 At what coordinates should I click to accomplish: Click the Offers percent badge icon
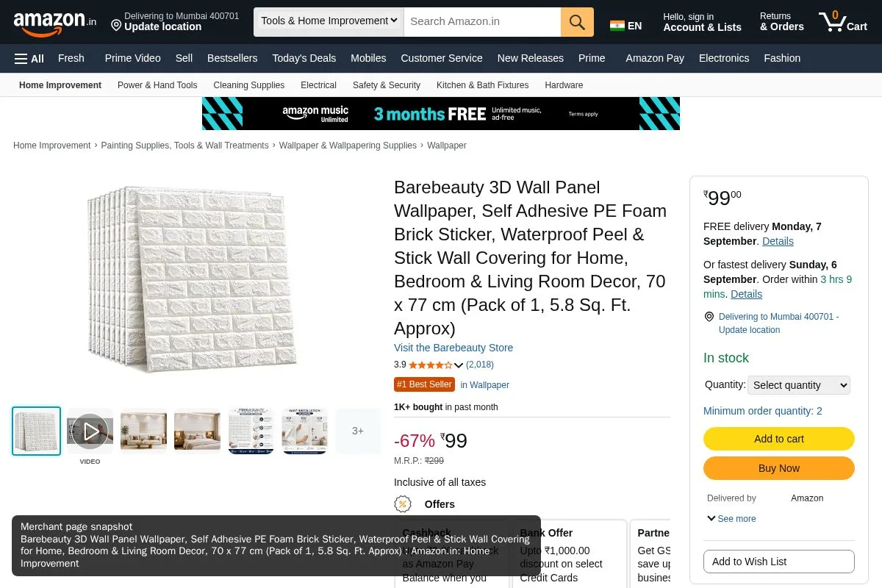pyautogui.click(x=403, y=504)
